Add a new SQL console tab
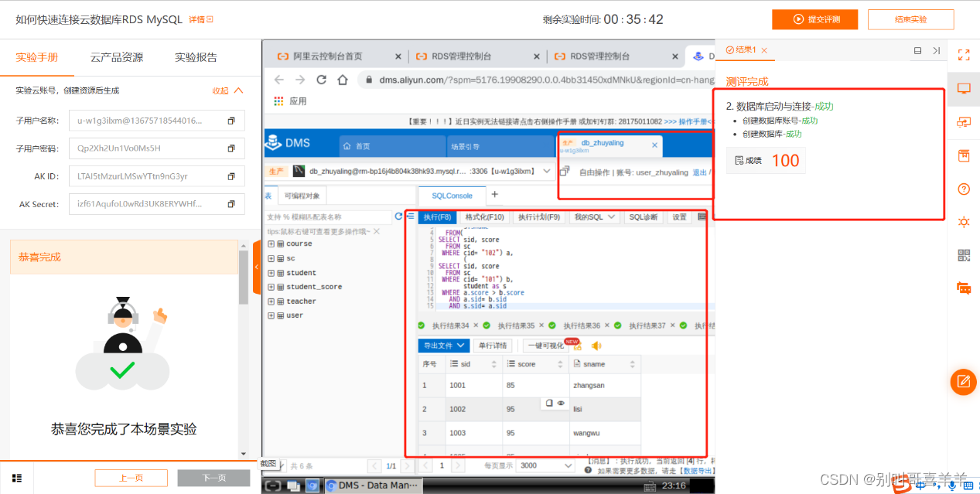The image size is (980, 494). tap(495, 195)
